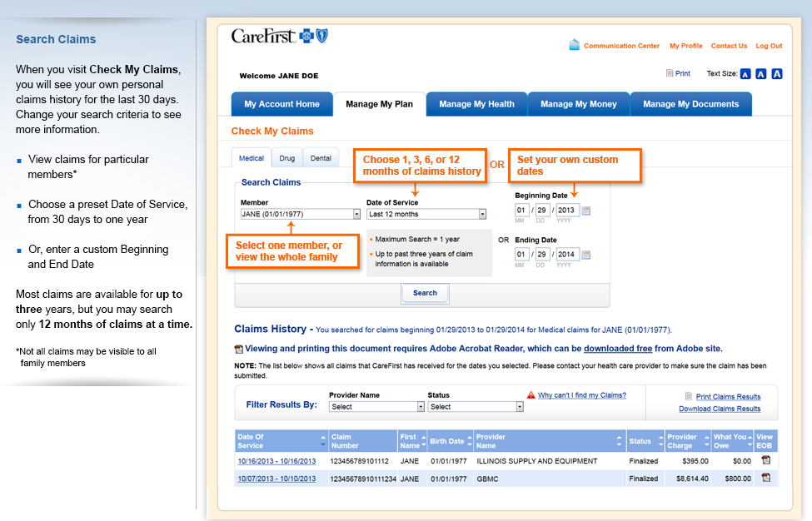Click the $8,614.40 provider charge
This screenshot has width=812, height=521.
click(692, 479)
